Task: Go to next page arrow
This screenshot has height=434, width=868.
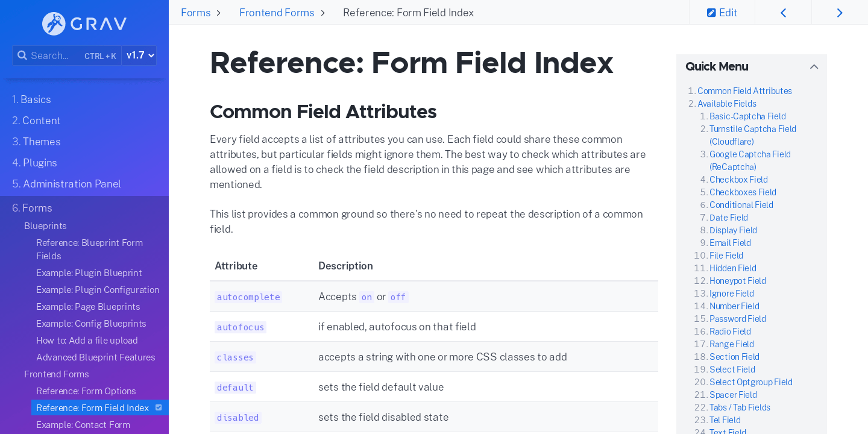Action: (840, 13)
